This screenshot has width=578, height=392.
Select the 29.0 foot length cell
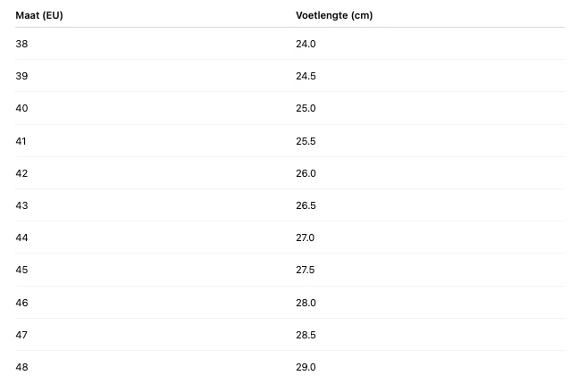tap(306, 367)
